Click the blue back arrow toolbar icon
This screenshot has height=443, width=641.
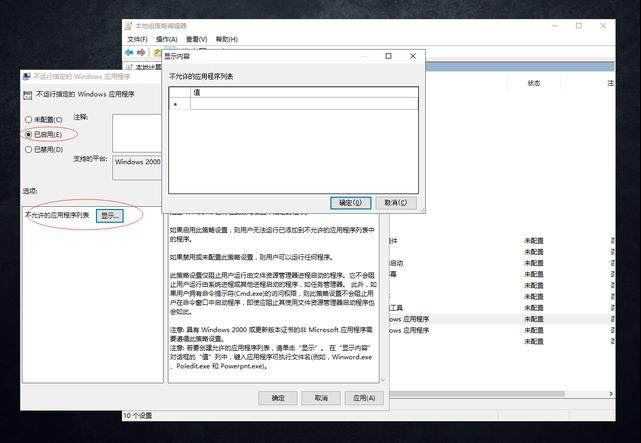click(130, 52)
